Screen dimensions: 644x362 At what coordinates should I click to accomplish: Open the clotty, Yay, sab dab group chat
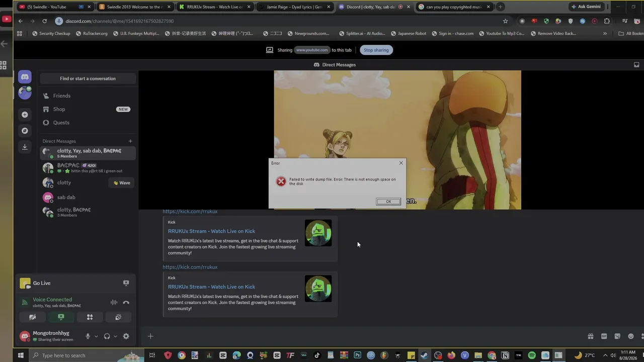88,153
